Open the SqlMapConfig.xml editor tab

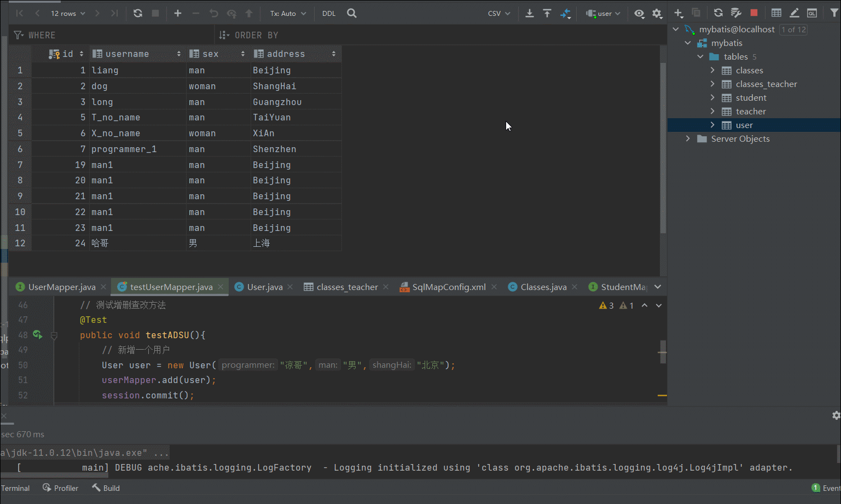pos(448,287)
